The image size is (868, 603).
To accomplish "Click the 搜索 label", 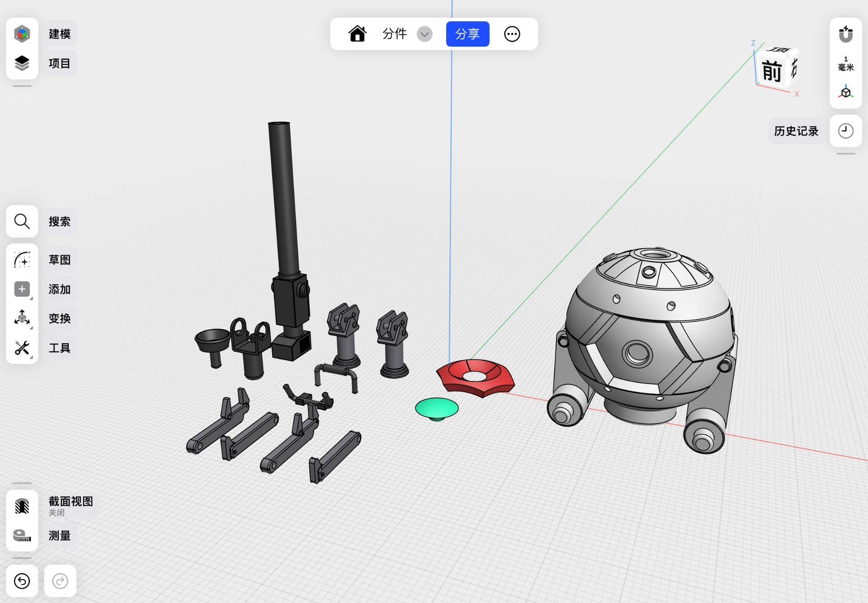I will pyautogui.click(x=60, y=221).
